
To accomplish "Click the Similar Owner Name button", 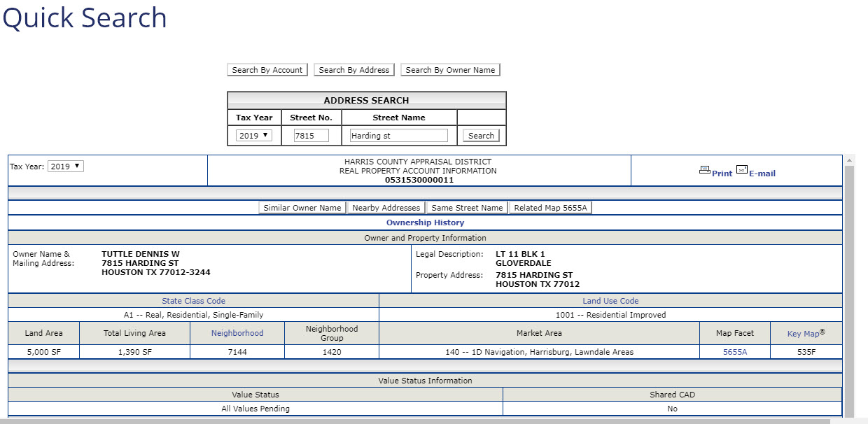I will pos(302,208).
